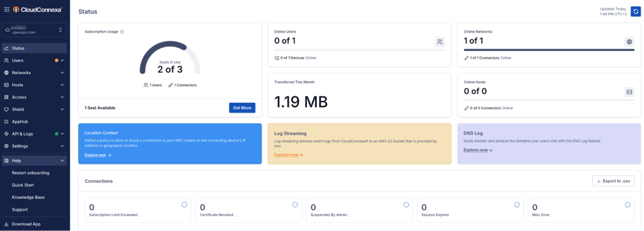This screenshot has width=644, height=231.
Task: Click connector icon beside 0 of 0 Connectors
Action: point(466,108)
